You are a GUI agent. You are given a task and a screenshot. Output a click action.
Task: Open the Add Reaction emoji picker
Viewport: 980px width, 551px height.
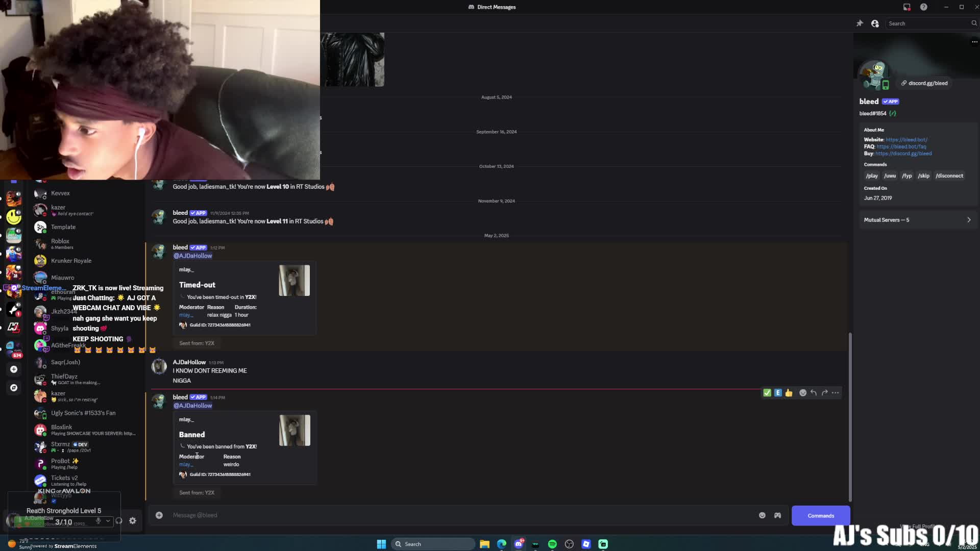pos(803,393)
